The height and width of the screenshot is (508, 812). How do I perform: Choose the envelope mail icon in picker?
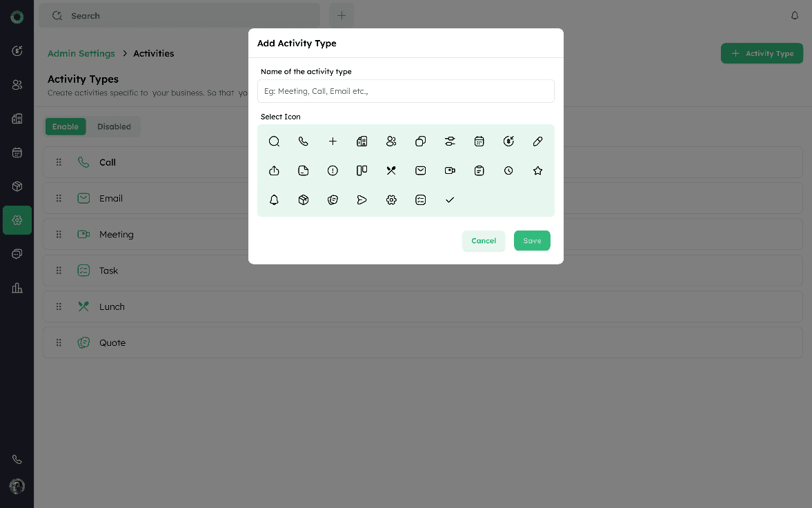[421, 170]
